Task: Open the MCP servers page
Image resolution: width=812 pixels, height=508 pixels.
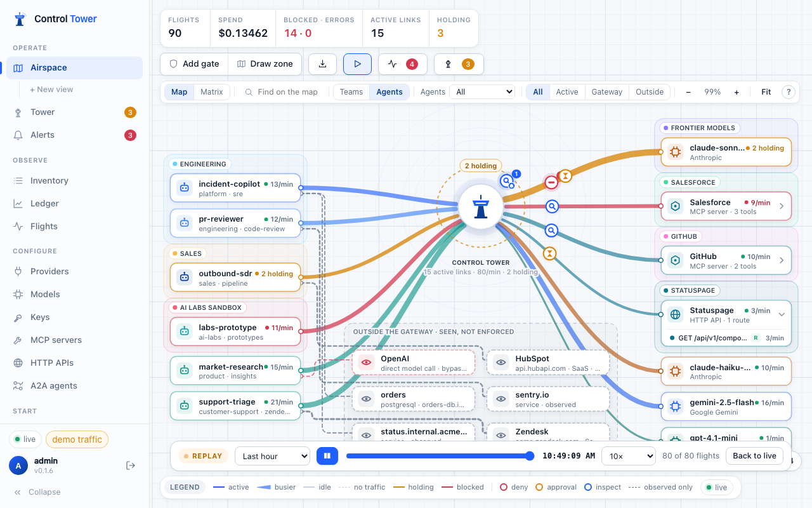Action: pyautogui.click(x=74, y=340)
